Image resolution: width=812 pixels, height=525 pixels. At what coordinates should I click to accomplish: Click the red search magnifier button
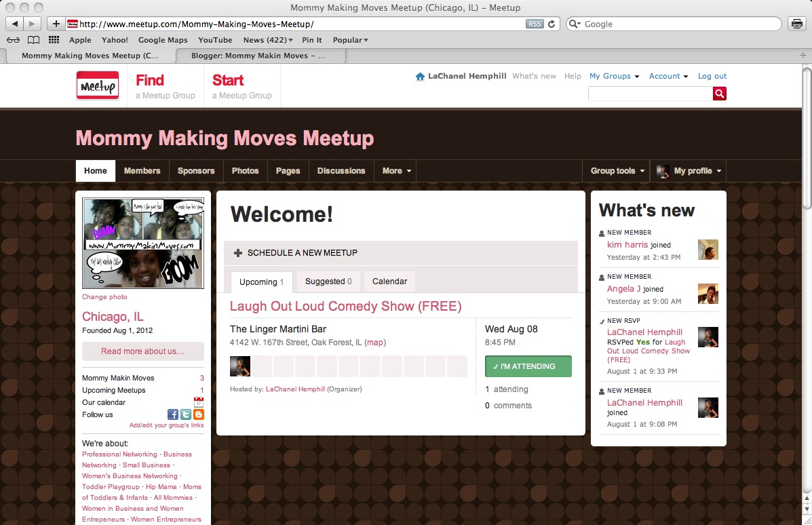coord(719,94)
